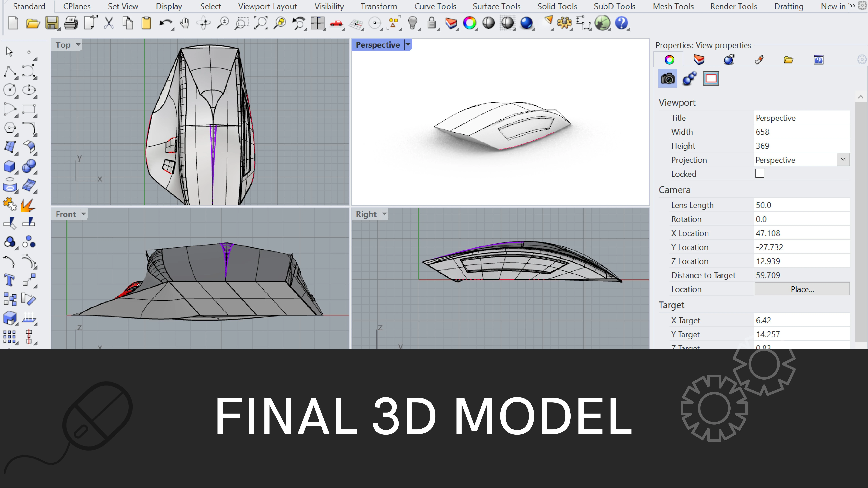This screenshot has width=868, height=488.
Task: Select the Rectangle tool in sidebar
Action: click(x=29, y=109)
